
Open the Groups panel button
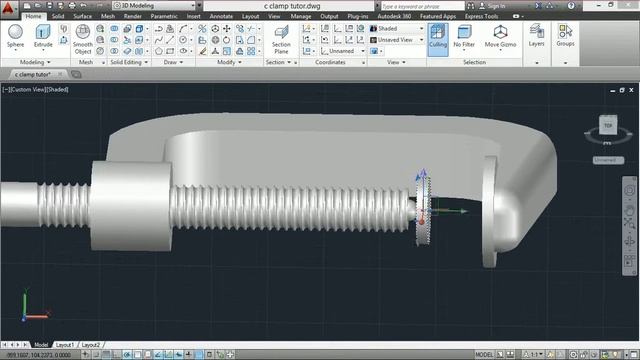[x=565, y=36]
